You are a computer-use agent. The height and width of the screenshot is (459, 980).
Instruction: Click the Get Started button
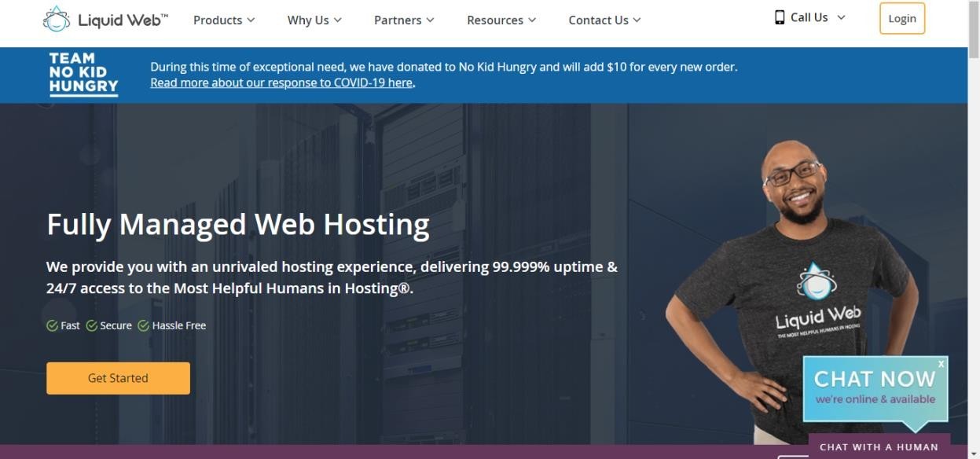pos(118,378)
